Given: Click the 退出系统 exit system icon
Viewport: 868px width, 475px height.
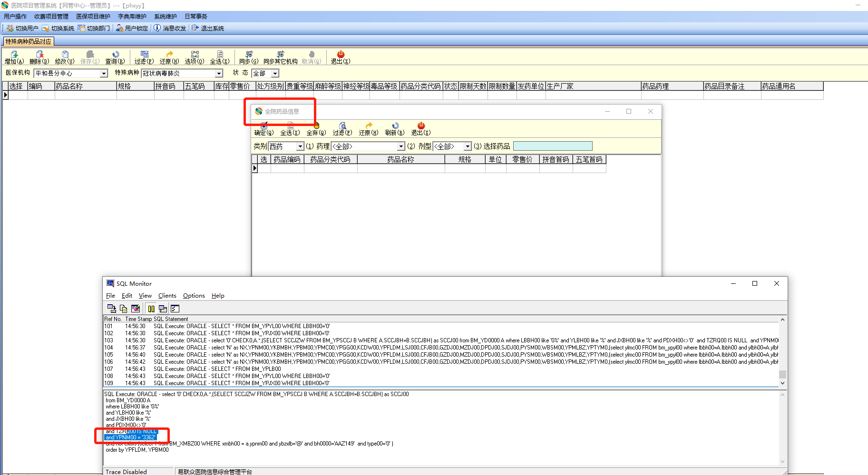Looking at the screenshot, I should pyautogui.click(x=195, y=28).
